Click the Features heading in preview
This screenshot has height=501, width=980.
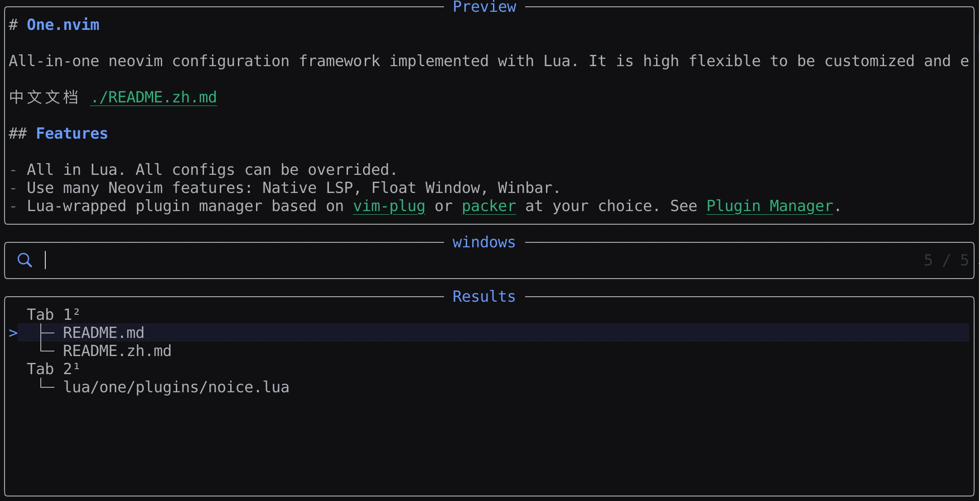click(x=72, y=134)
